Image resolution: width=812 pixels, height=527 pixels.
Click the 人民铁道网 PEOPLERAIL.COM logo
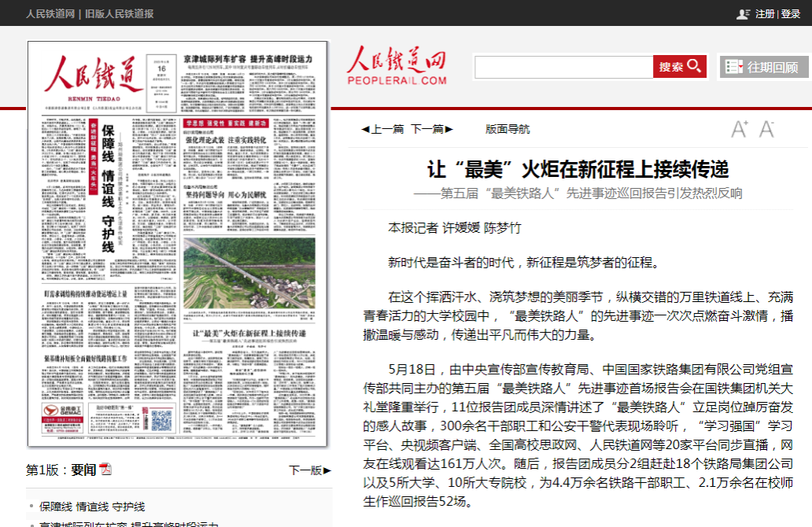point(397,65)
